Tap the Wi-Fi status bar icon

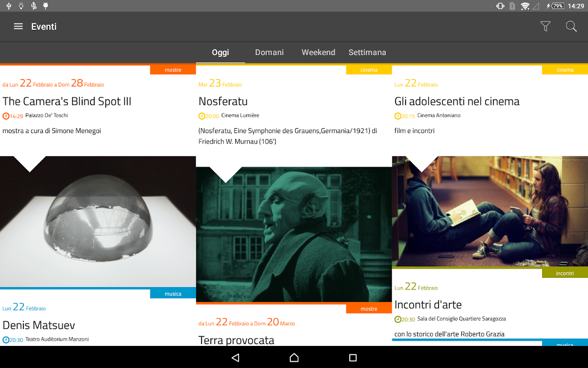525,6
